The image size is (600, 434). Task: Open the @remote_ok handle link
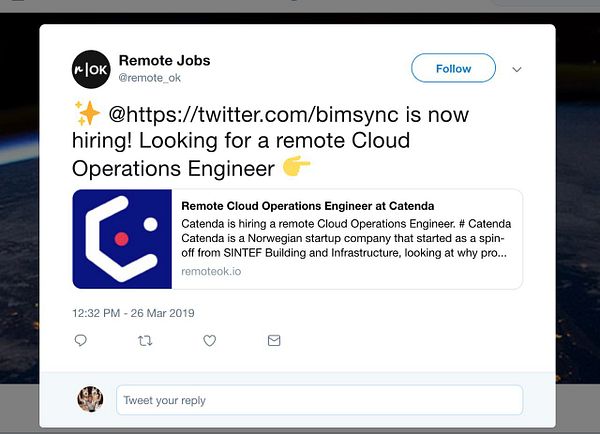(150, 78)
